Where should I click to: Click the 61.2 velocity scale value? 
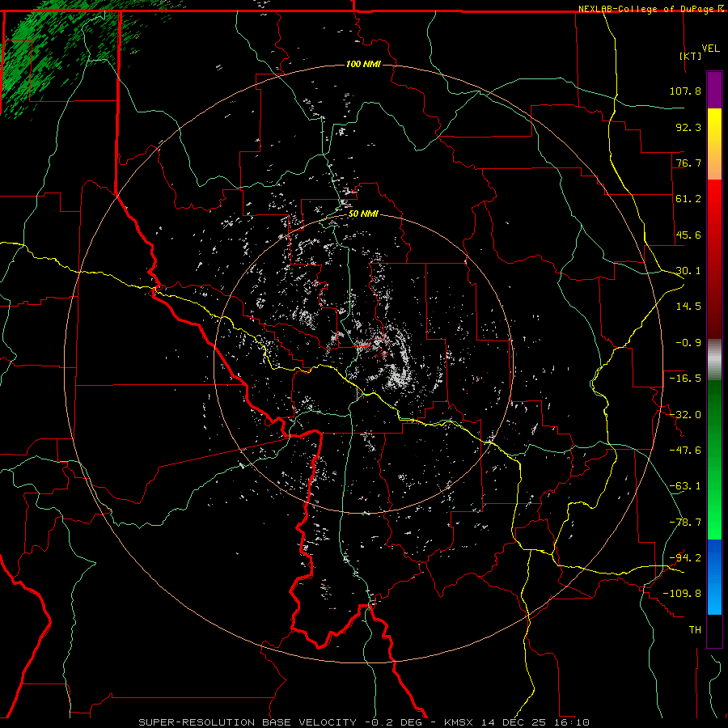688,199
